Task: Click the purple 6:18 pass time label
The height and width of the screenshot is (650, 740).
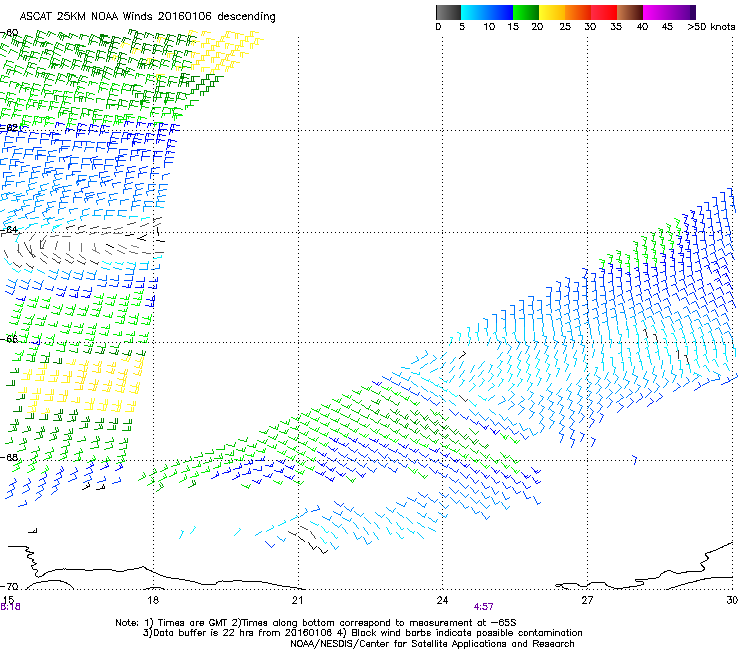Action: pyautogui.click(x=10, y=607)
